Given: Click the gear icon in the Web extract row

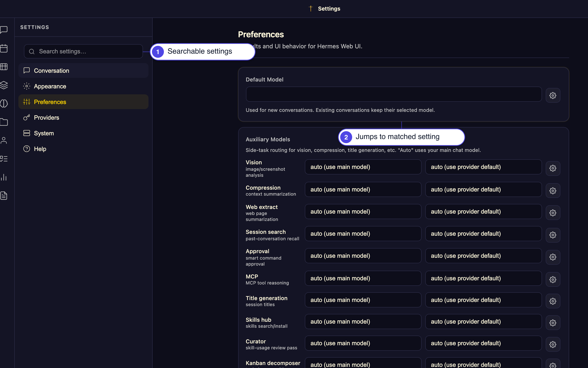Looking at the screenshot, I should (553, 213).
